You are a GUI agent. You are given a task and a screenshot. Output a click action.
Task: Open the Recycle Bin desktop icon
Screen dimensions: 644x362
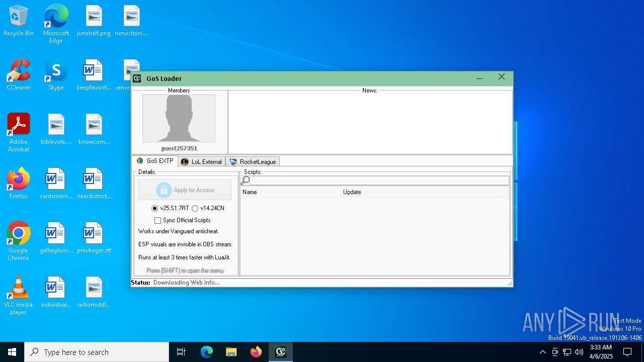click(19, 21)
